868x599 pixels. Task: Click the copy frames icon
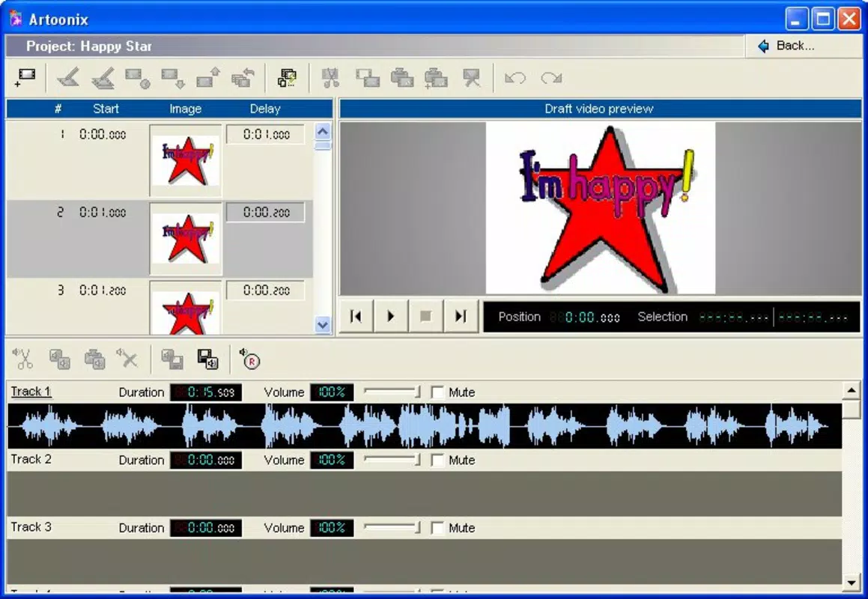tap(368, 78)
